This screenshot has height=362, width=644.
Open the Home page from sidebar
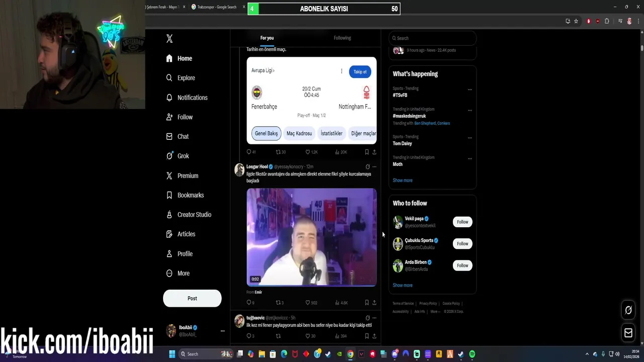179,58
